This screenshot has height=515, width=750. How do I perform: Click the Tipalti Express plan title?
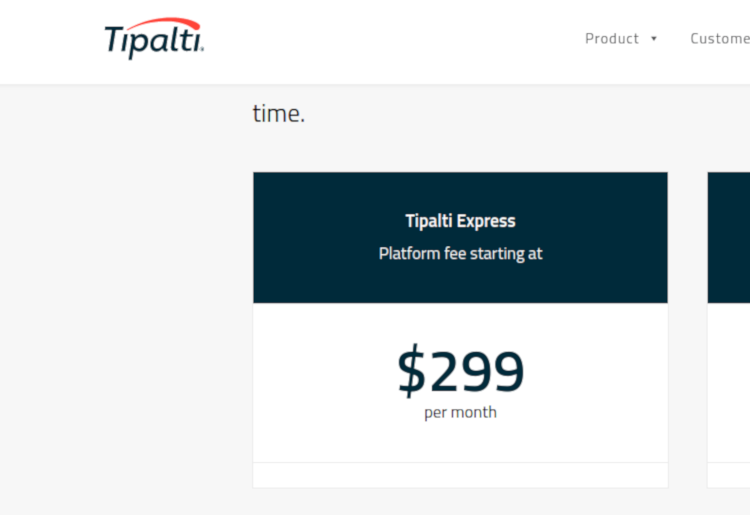(460, 221)
